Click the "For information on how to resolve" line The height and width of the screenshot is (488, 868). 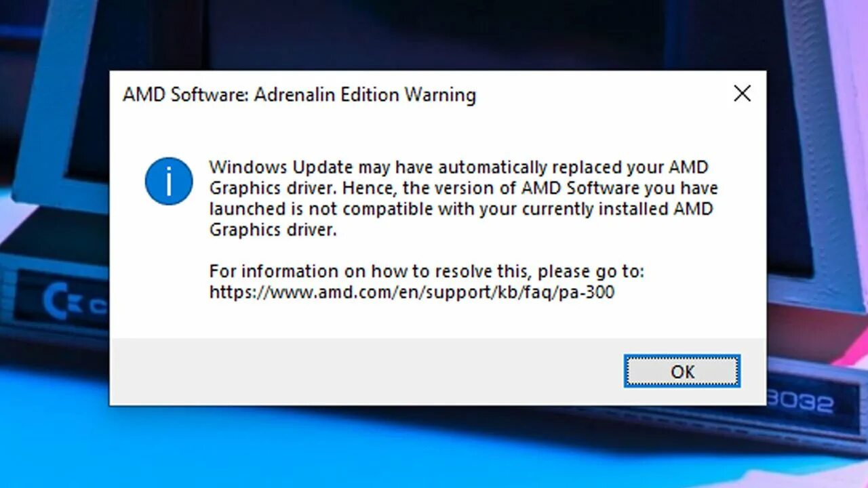point(427,271)
